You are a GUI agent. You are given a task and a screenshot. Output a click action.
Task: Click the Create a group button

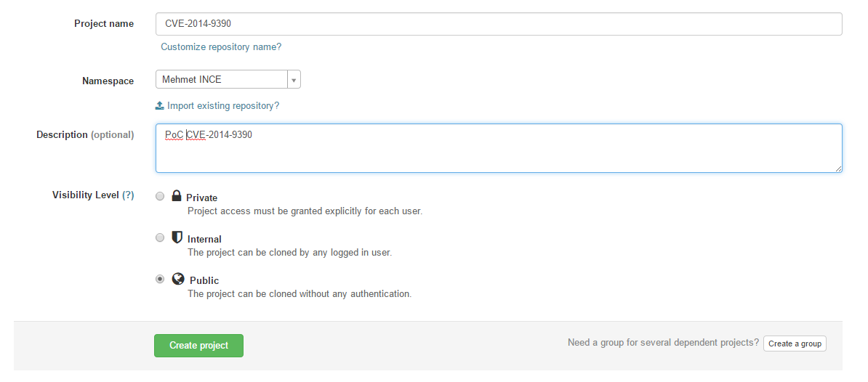[x=795, y=344]
